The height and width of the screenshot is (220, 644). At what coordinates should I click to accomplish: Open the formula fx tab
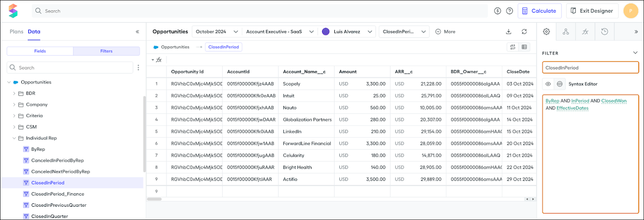pyautogui.click(x=585, y=31)
